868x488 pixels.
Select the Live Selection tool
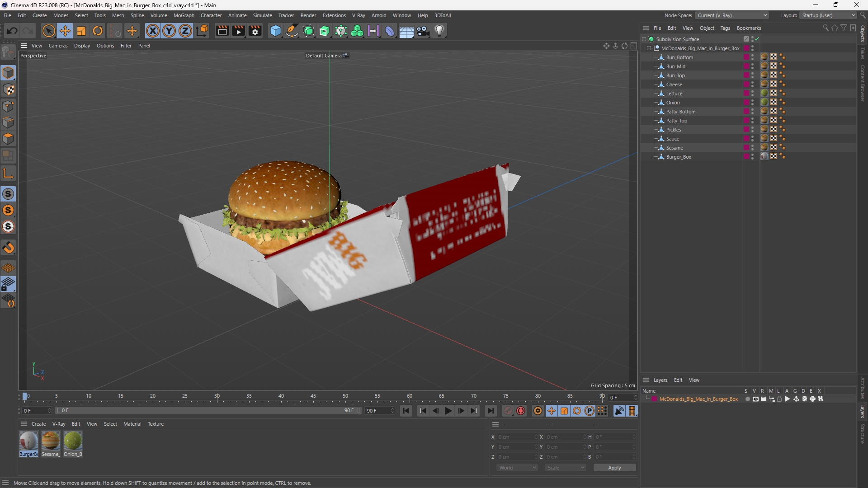coord(48,31)
